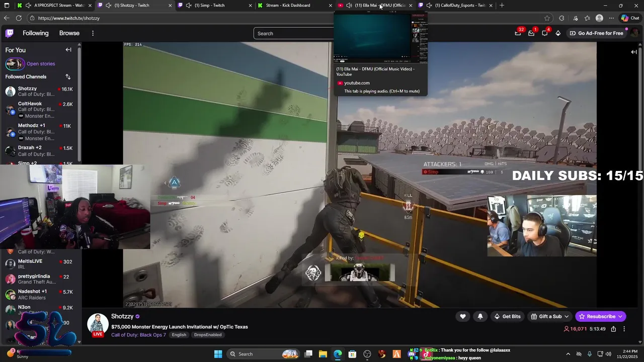Viewport: 644px width, 362px height.
Task: Open Shotzzy channel name link
Action: (x=122, y=316)
